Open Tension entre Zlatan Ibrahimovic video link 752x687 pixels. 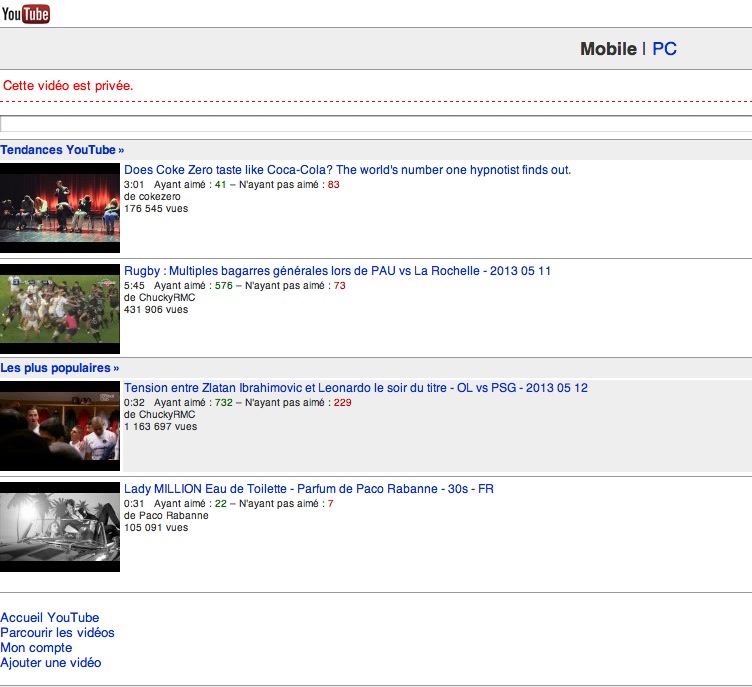click(x=355, y=388)
